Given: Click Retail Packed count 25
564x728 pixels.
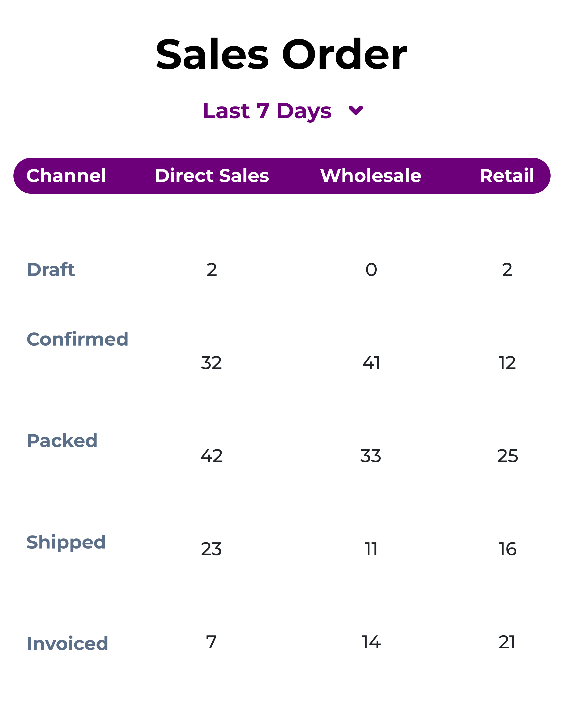Looking at the screenshot, I should 507,456.
